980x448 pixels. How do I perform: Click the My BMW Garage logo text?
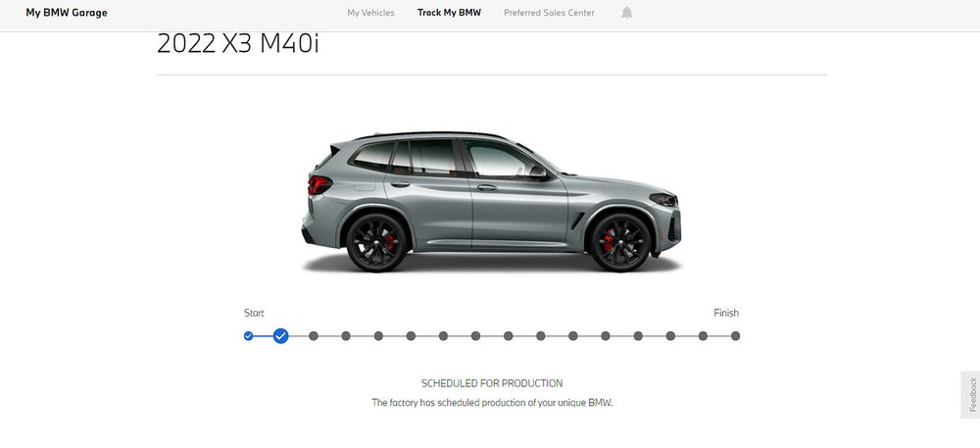point(67,13)
